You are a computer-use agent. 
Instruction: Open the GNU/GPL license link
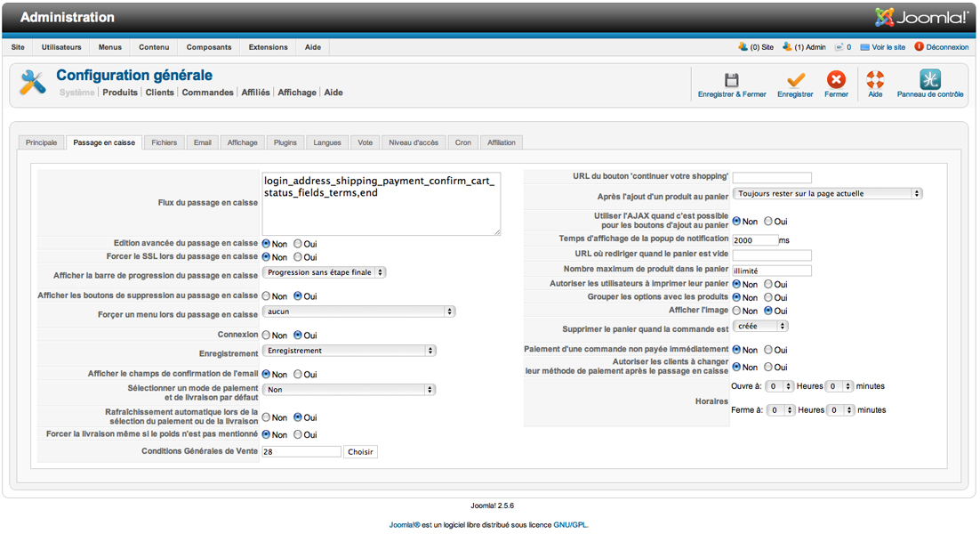570,524
